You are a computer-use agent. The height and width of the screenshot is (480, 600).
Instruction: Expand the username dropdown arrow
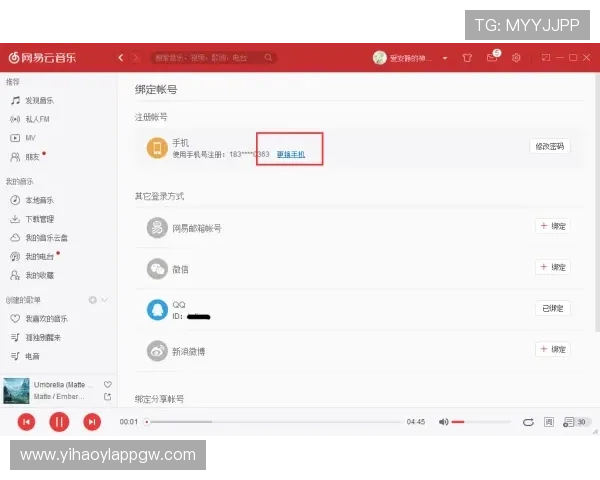pyautogui.click(x=445, y=58)
